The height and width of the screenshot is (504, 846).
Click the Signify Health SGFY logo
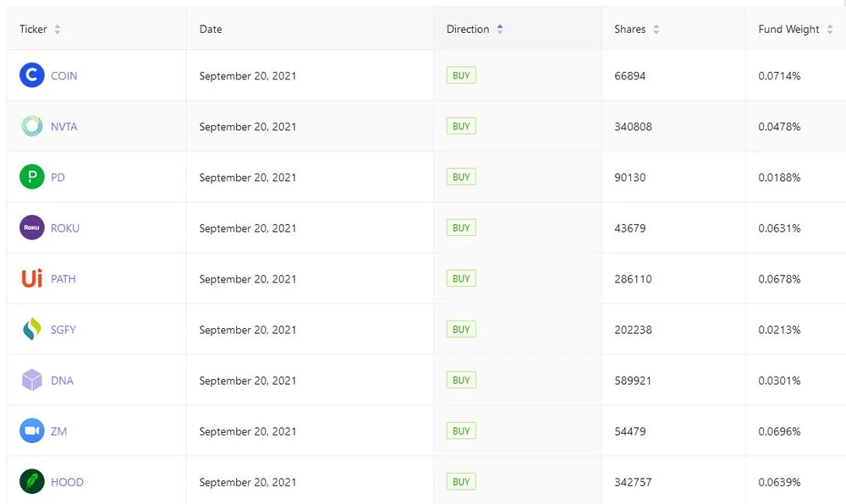(32, 330)
